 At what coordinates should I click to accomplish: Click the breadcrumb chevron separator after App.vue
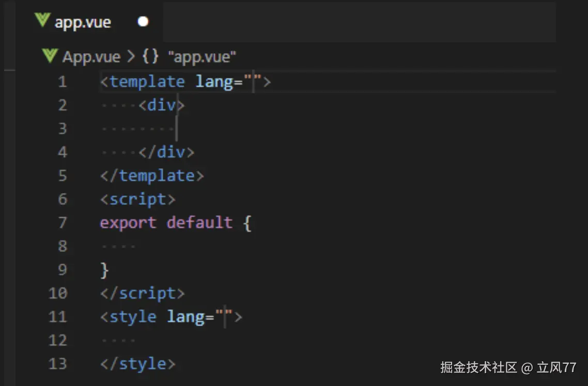click(131, 57)
